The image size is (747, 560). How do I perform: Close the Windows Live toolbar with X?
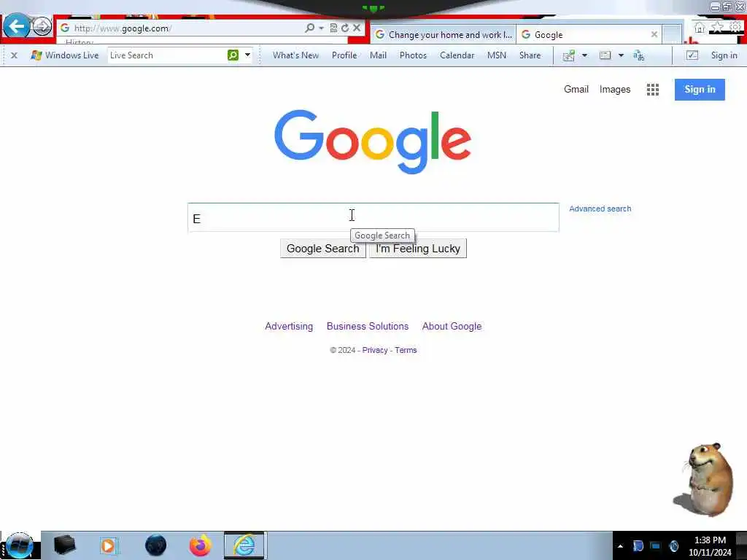tap(15, 55)
